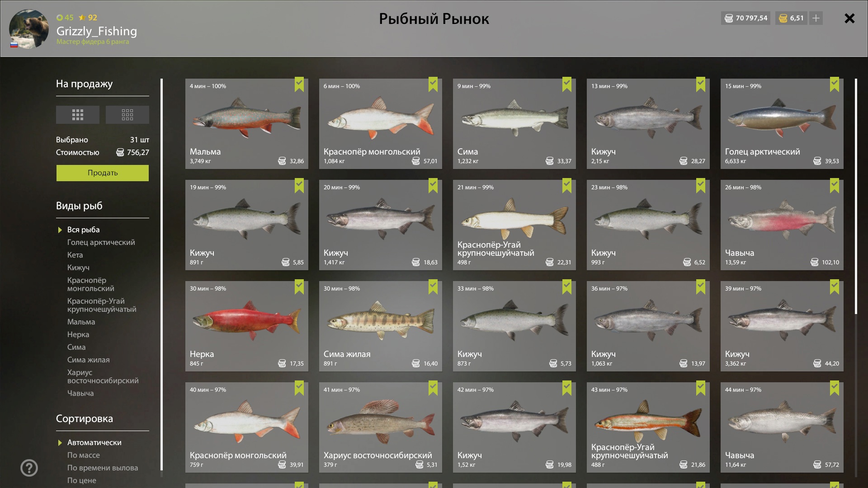Click the Продать button
868x488 pixels.
(103, 173)
